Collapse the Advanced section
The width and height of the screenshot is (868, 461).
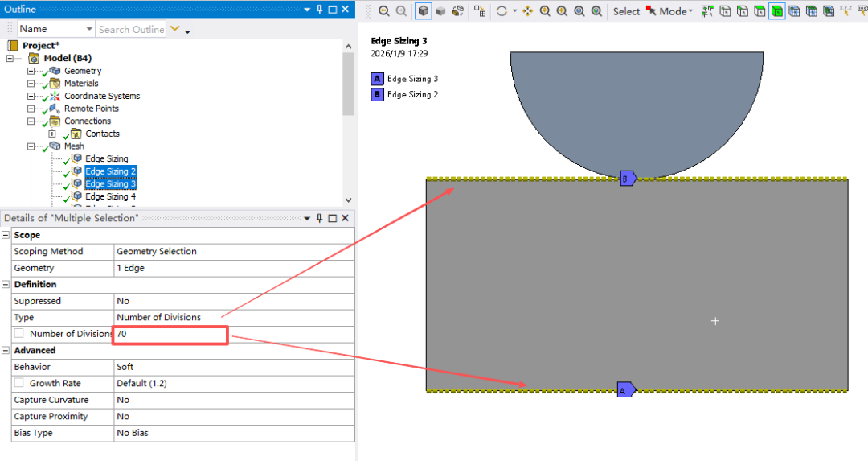[x=6, y=350]
